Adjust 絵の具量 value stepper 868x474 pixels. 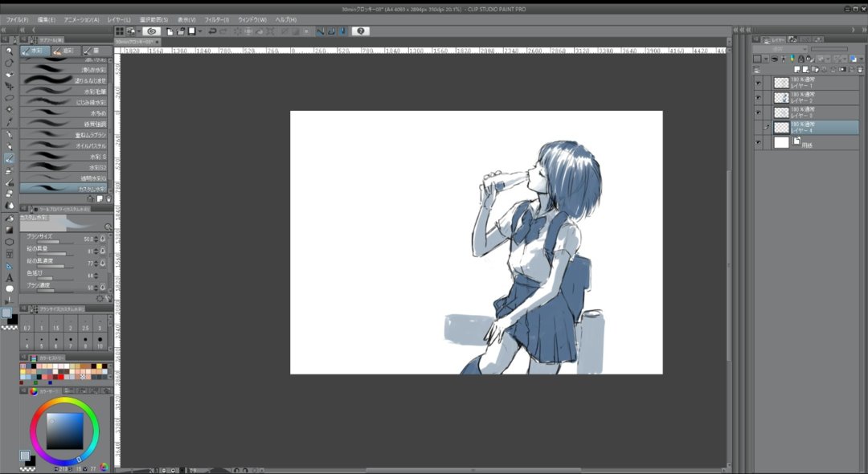96,251
